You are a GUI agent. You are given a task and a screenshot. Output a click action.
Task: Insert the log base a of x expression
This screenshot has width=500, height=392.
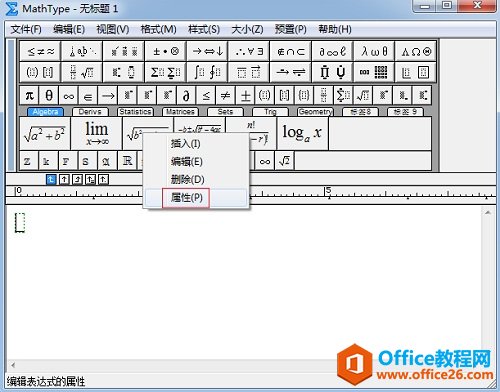[x=302, y=134]
